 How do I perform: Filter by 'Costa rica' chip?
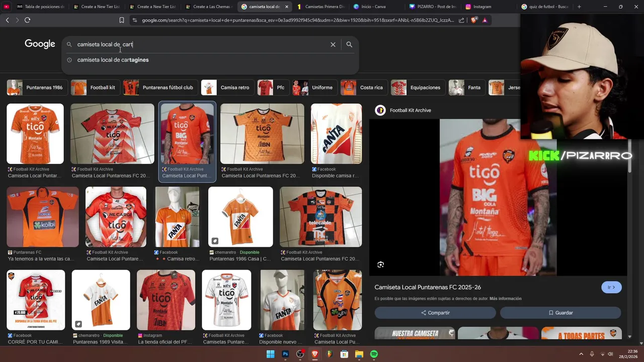tap(364, 87)
